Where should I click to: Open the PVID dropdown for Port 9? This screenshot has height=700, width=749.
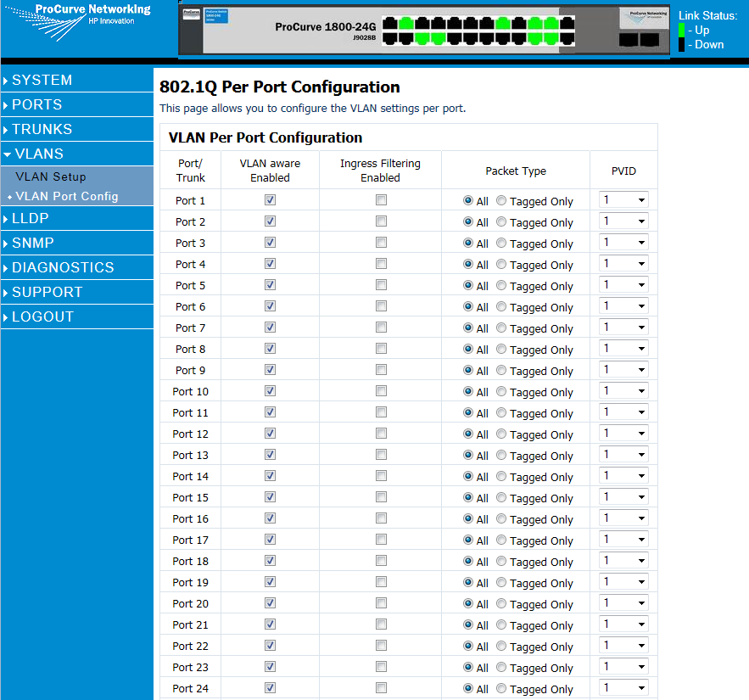623,369
